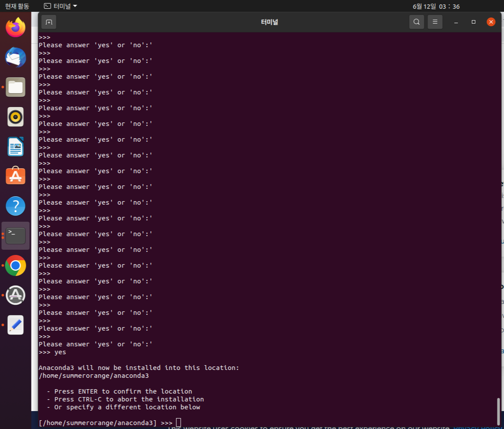Minimize the terminal window
The width and height of the screenshot is (504, 429).
coord(456,22)
